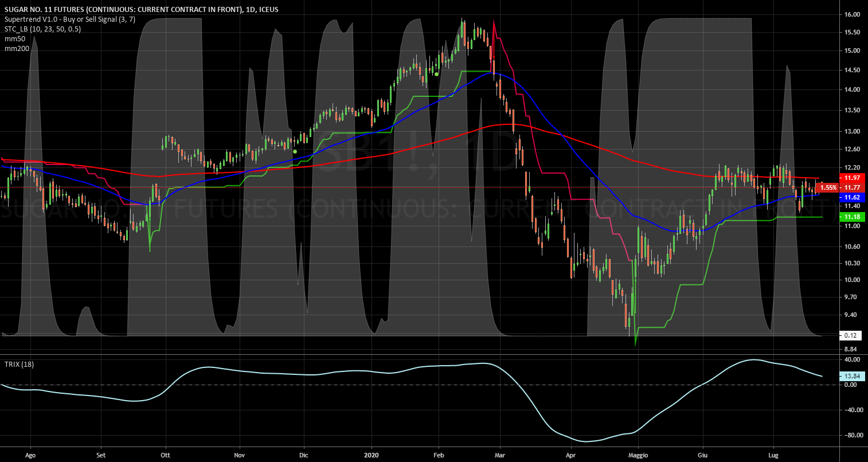Image resolution: width=868 pixels, height=462 pixels.
Task: Click the blue 11.62 price tag
Action: click(x=851, y=197)
